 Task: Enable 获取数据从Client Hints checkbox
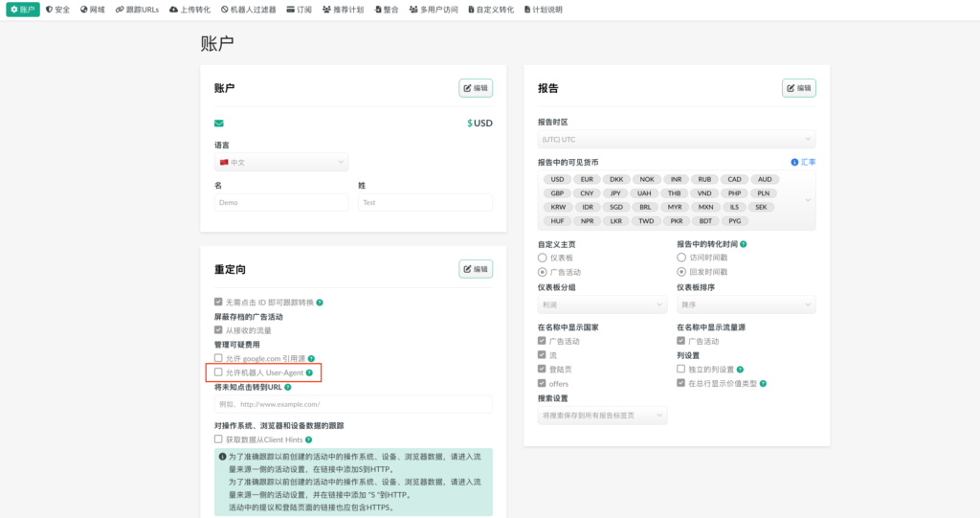tap(218, 439)
